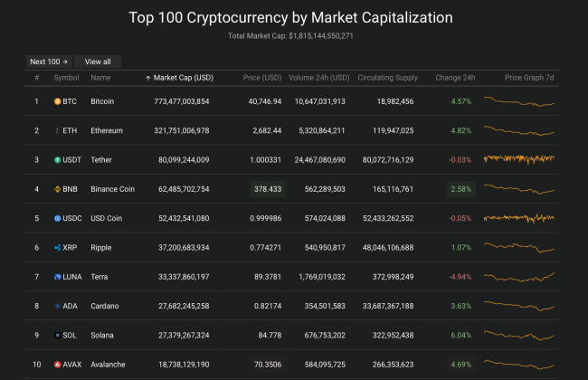Screen dimensions: 588x380
Task: Click highlighted BNB change 2.58%
Action: [x=460, y=189]
